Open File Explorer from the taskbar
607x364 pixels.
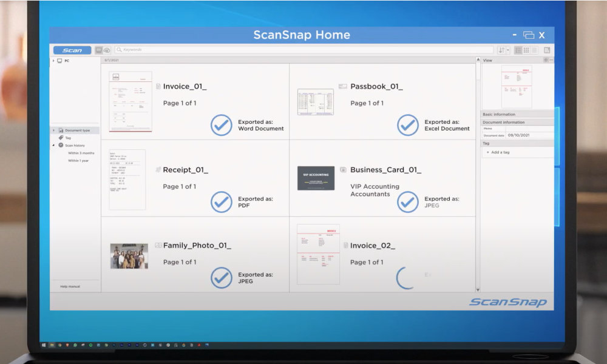coord(52,345)
